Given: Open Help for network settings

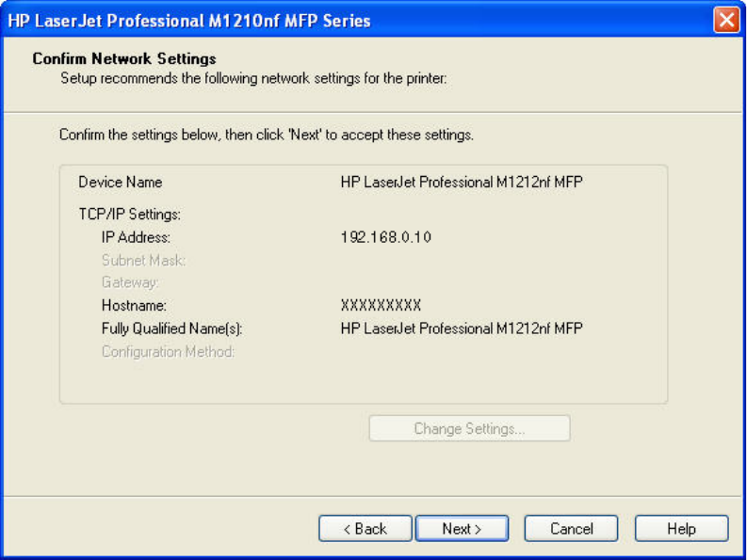Looking at the screenshot, I should (x=681, y=529).
